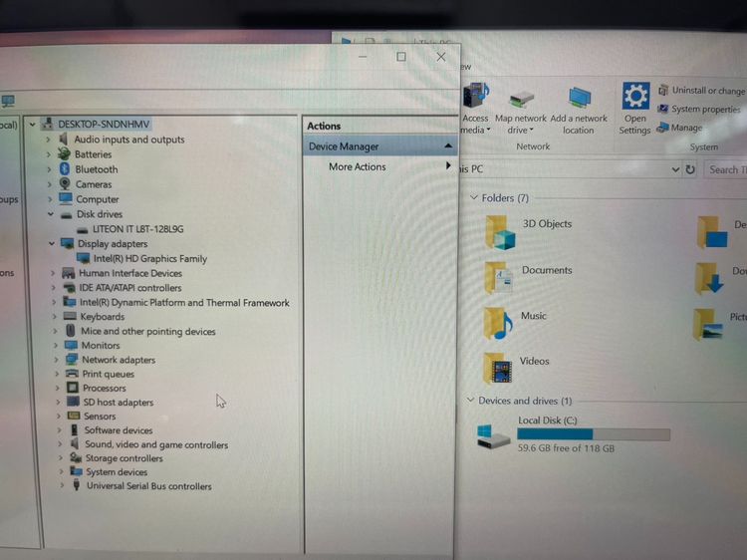Image resolution: width=747 pixels, height=560 pixels.
Task: Open System properties from the ribbon
Action: point(698,110)
